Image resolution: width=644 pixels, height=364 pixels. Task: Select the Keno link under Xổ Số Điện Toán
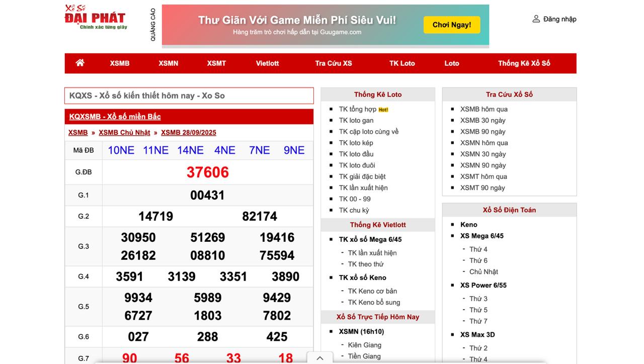[468, 225]
